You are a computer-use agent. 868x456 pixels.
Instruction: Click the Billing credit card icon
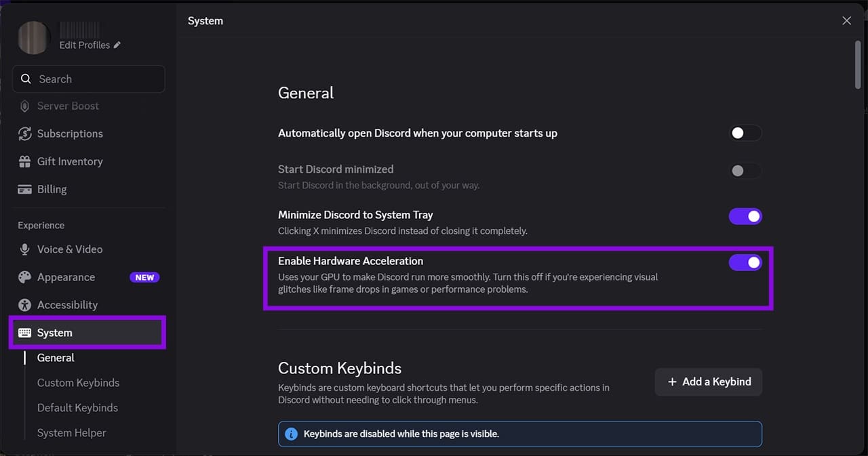24,189
